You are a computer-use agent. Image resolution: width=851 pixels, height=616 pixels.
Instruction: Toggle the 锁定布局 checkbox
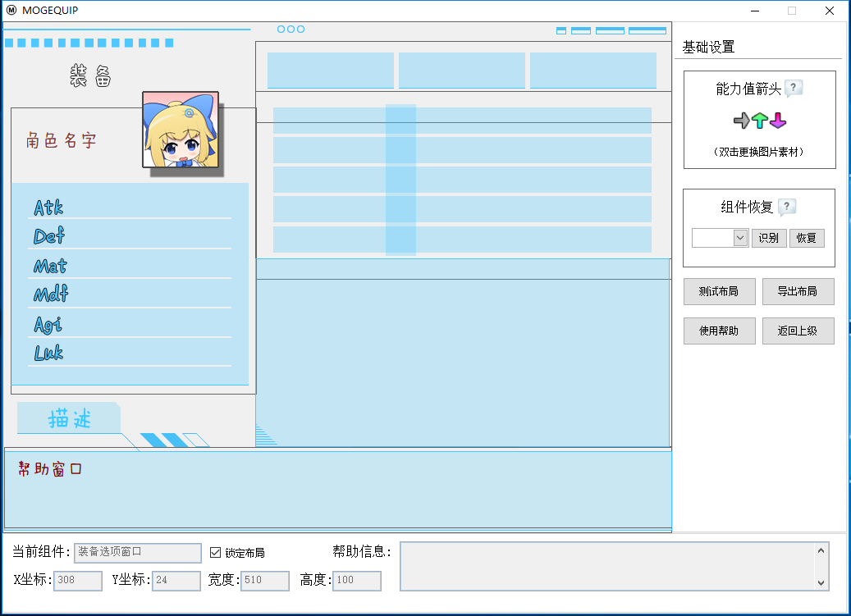pos(216,553)
